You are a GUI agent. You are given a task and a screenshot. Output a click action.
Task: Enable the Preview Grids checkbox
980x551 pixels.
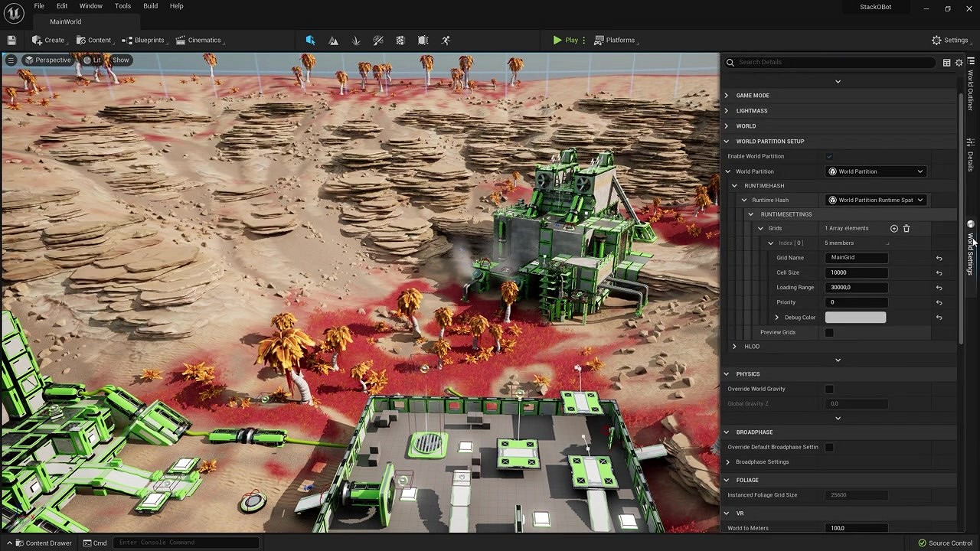829,332
